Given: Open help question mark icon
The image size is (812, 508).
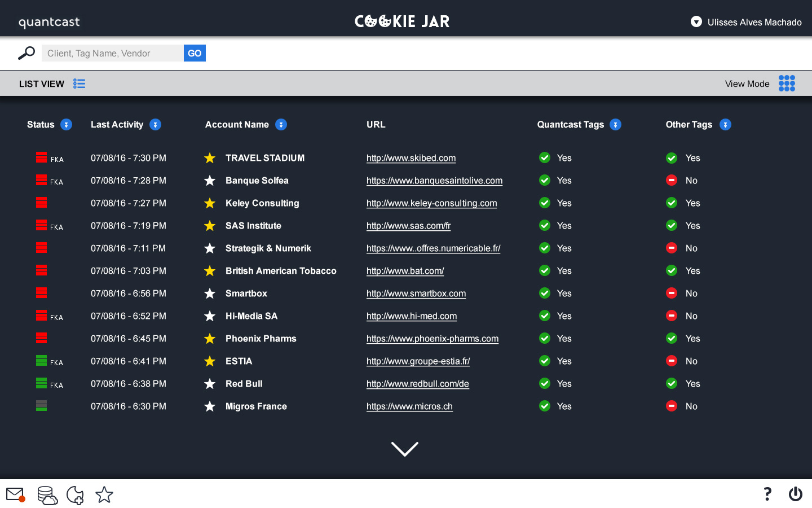Looking at the screenshot, I should [x=767, y=494].
